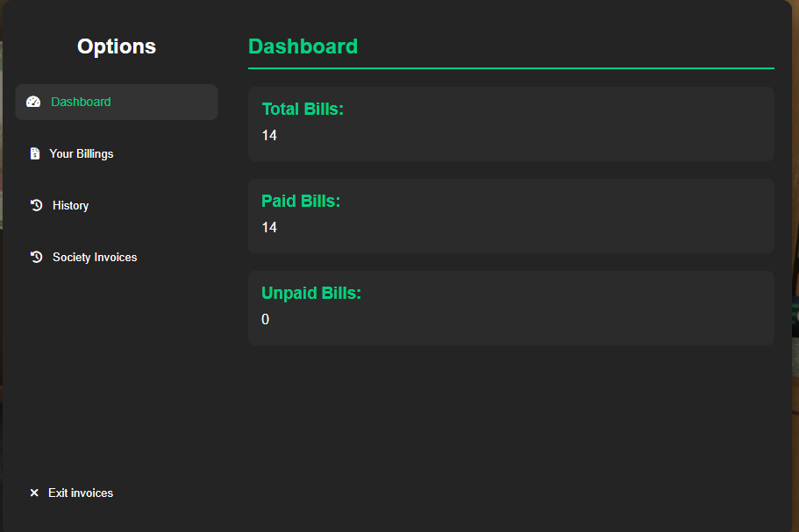
Task: Click the X icon beside Exit invoices
Action: point(34,493)
